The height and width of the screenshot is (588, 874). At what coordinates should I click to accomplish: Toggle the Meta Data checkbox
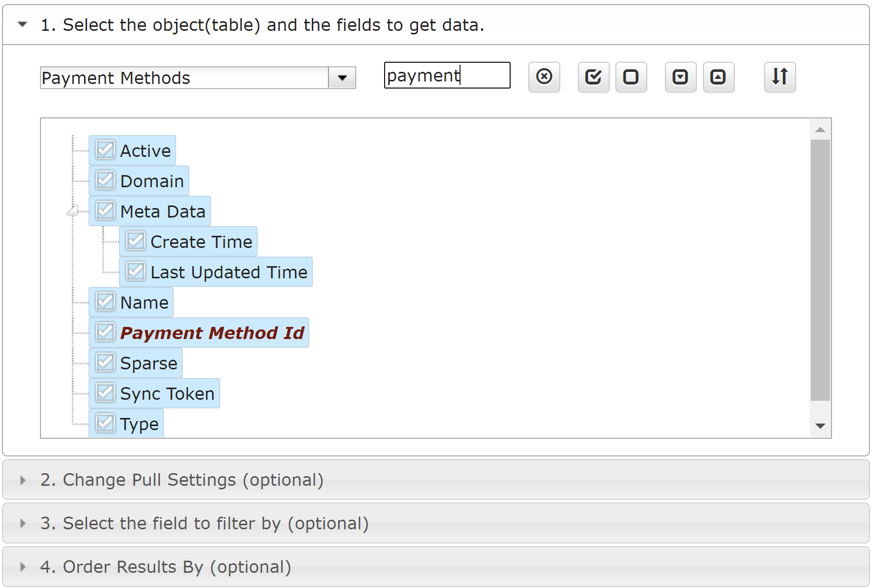coord(105,211)
